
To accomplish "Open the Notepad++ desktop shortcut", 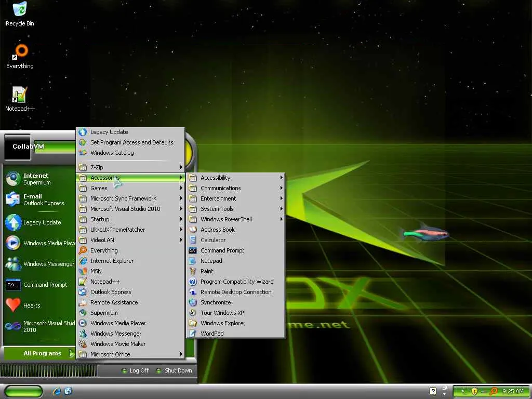I will [x=20, y=99].
